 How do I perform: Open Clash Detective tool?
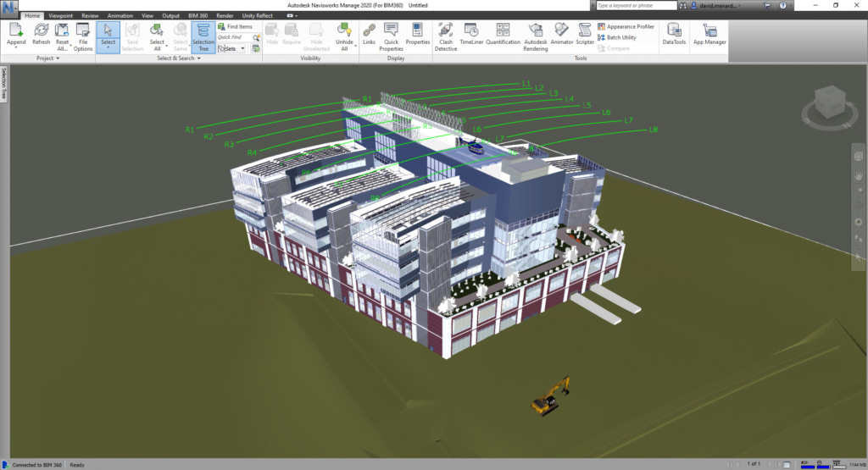446,37
